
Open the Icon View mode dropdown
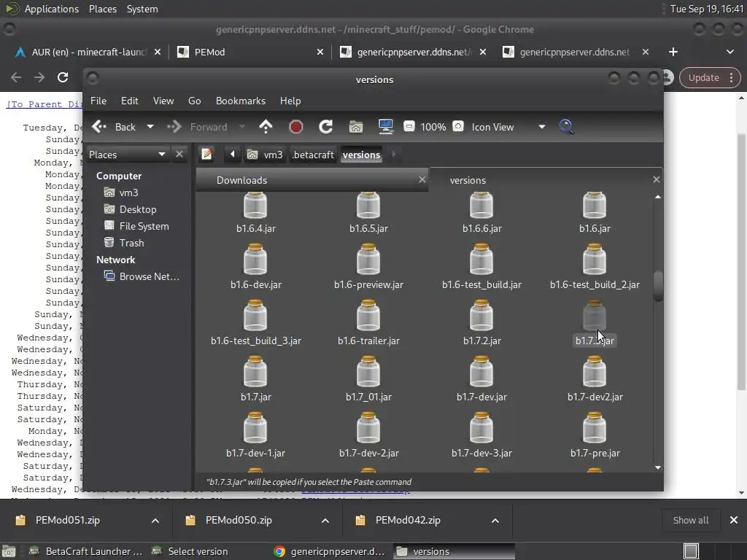(508, 127)
